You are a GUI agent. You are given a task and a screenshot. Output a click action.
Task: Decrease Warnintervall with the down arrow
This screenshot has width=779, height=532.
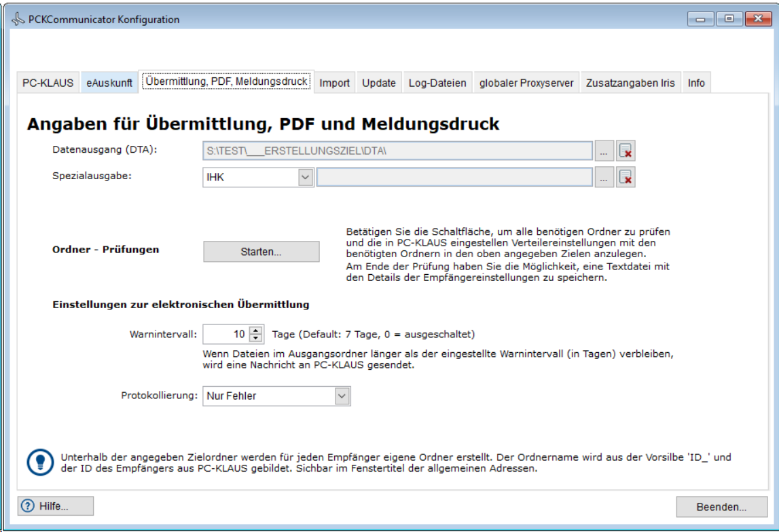[256, 338]
